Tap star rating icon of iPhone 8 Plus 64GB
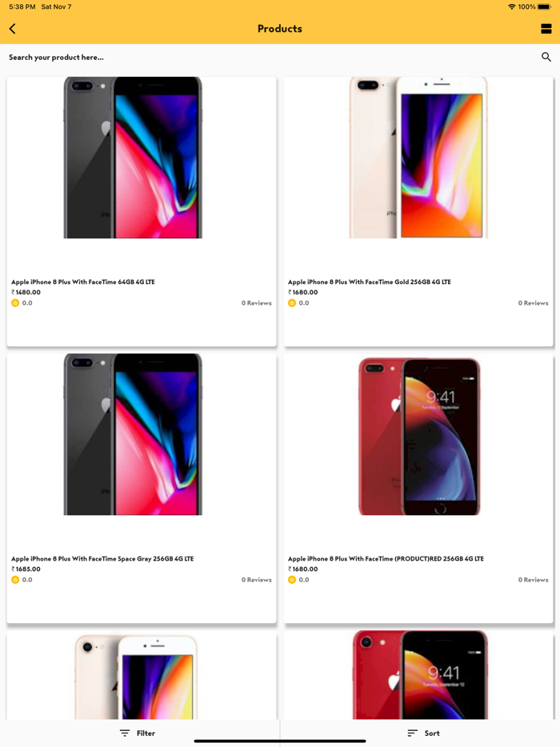Viewport: 560px width, 747px height. pyautogui.click(x=15, y=303)
